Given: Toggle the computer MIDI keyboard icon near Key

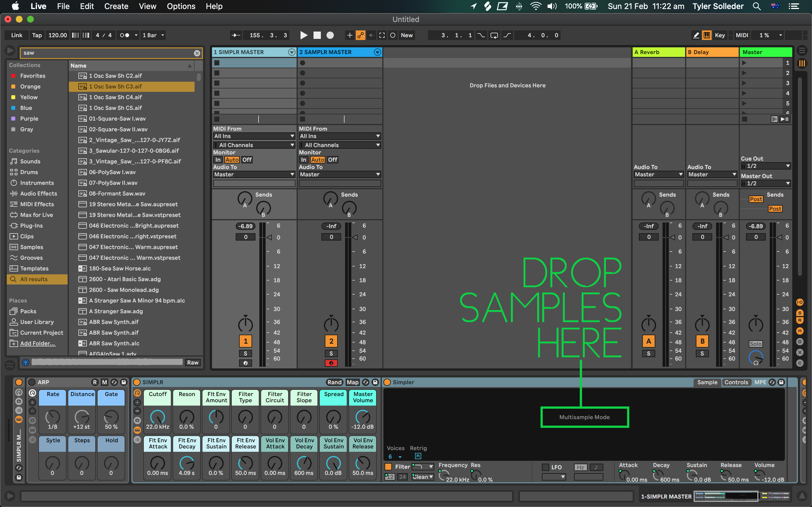Looking at the screenshot, I should click(x=707, y=35).
